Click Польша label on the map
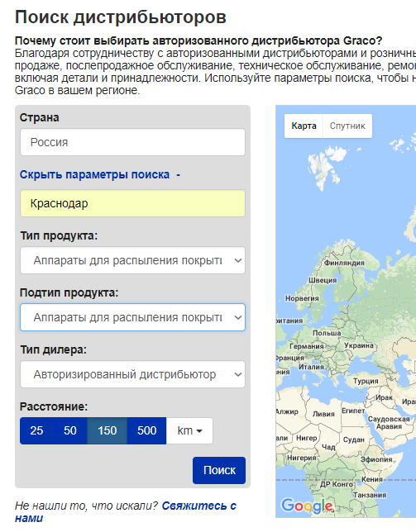This screenshot has height=532, width=416. point(327,333)
